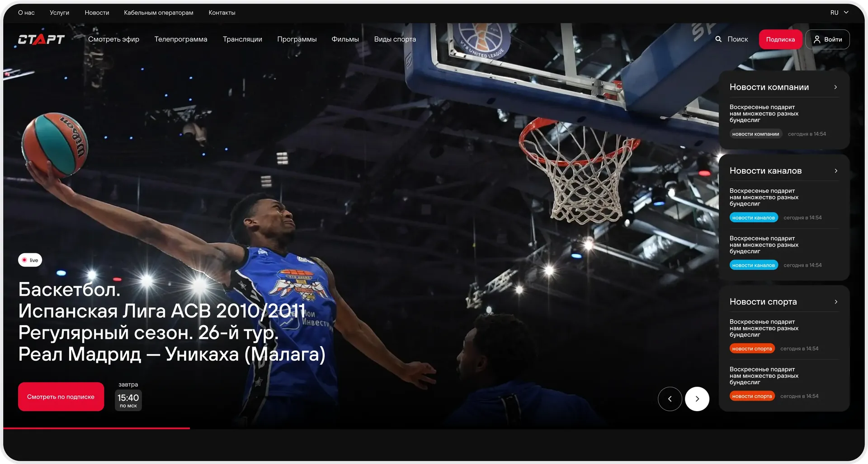Click Смотреть по подписке button

[61, 397]
